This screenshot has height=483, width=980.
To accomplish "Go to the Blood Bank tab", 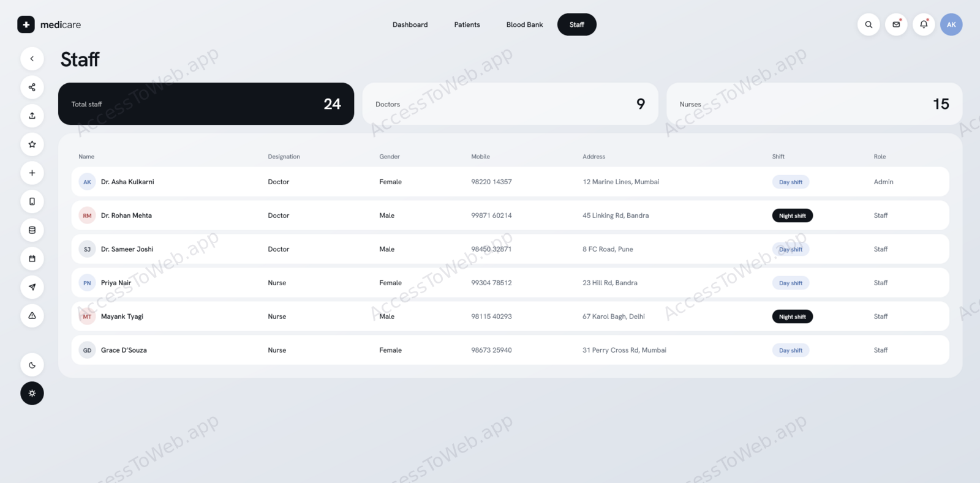I will coord(525,24).
